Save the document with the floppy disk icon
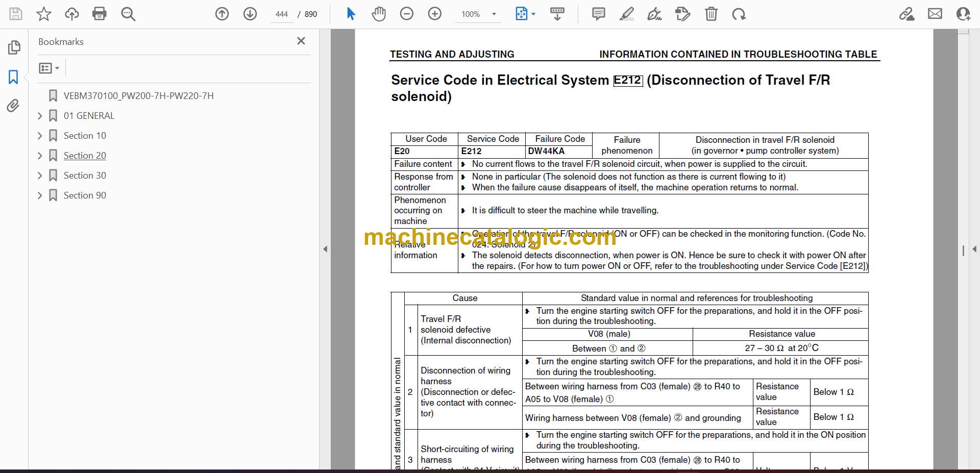The height and width of the screenshot is (473, 980). 16,14
